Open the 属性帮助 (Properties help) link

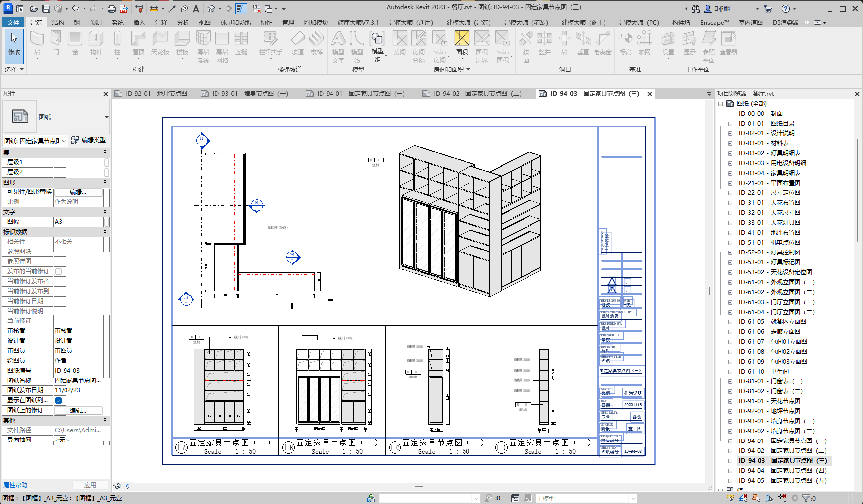[15, 485]
